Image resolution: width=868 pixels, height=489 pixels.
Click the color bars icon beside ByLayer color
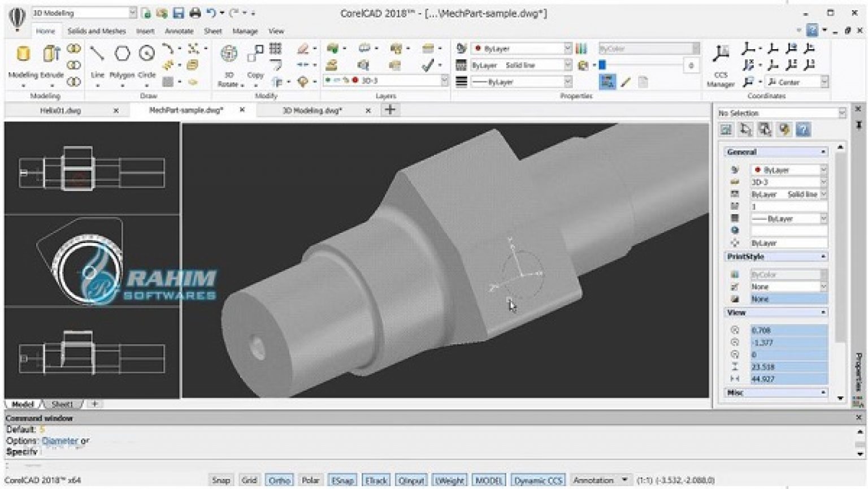(581, 49)
